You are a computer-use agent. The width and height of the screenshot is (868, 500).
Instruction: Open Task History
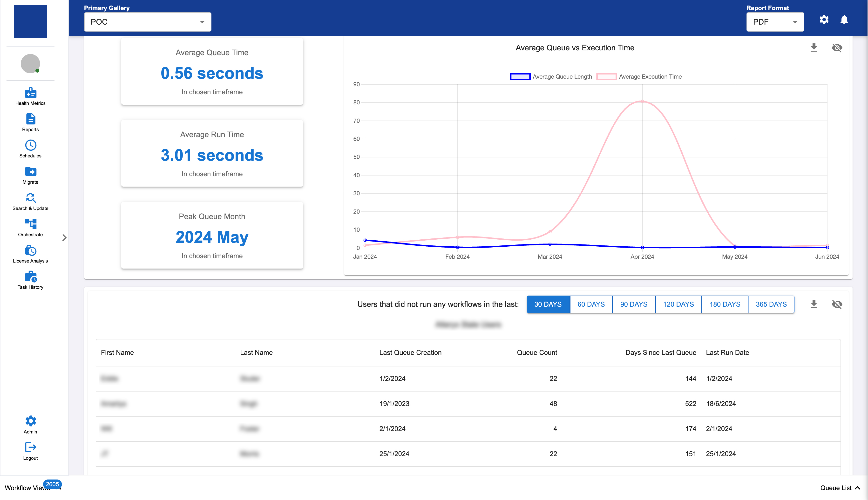click(x=30, y=277)
